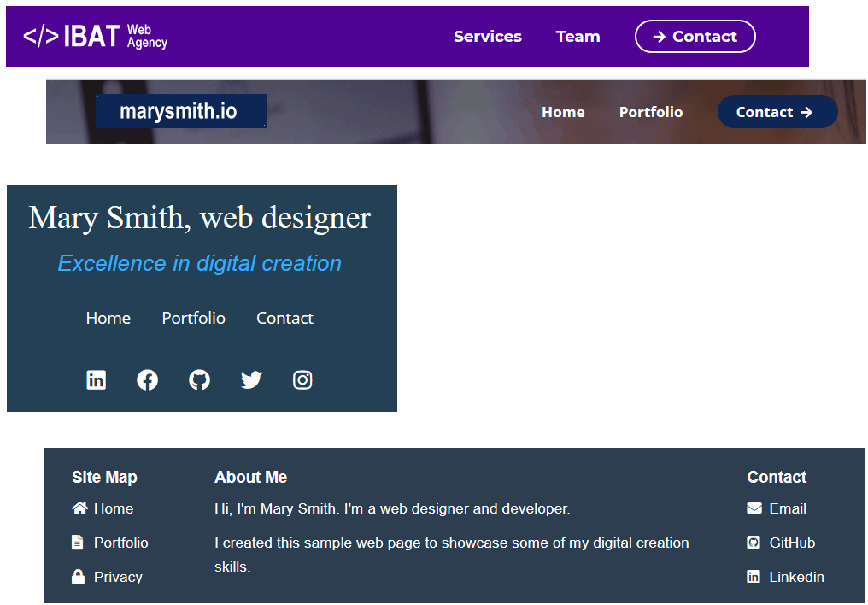Select the document icon next to Portfolio

[x=78, y=543]
